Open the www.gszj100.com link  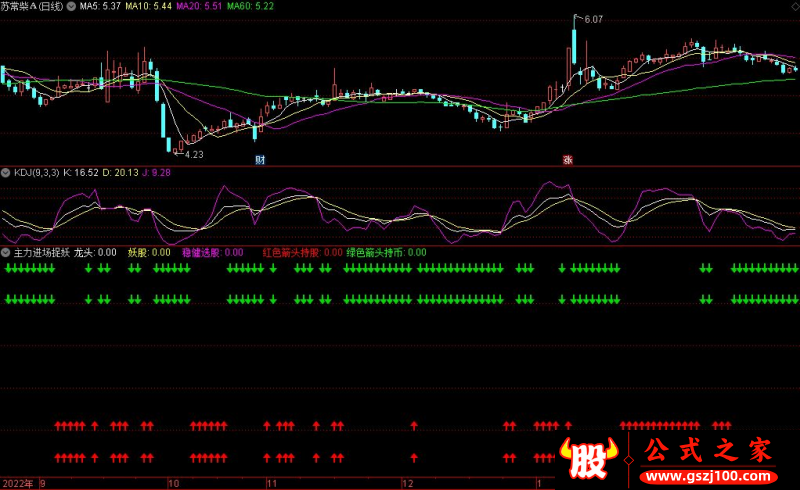point(708,474)
